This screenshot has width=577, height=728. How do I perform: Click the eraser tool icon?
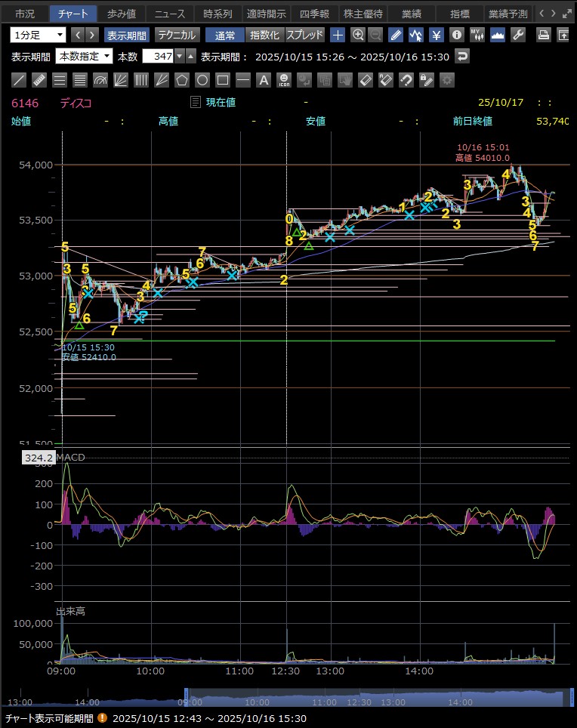point(366,80)
